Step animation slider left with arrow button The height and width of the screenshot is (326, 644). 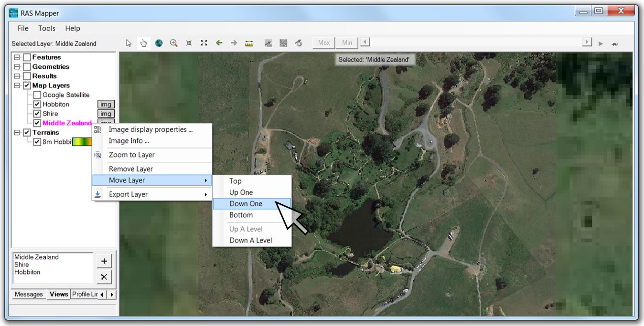pos(365,42)
